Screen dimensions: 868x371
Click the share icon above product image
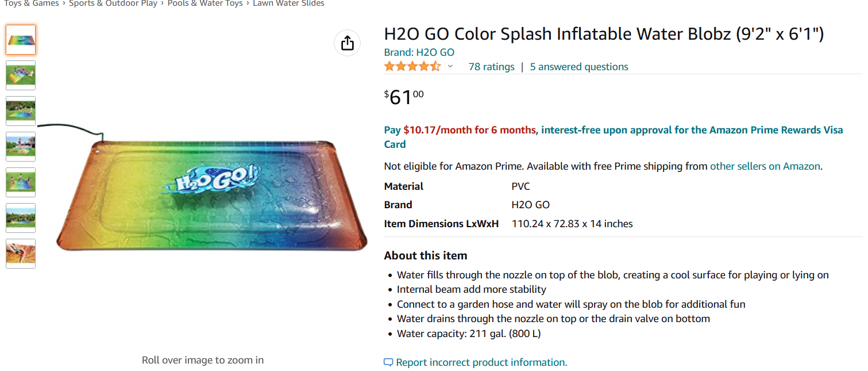[347, 43]
